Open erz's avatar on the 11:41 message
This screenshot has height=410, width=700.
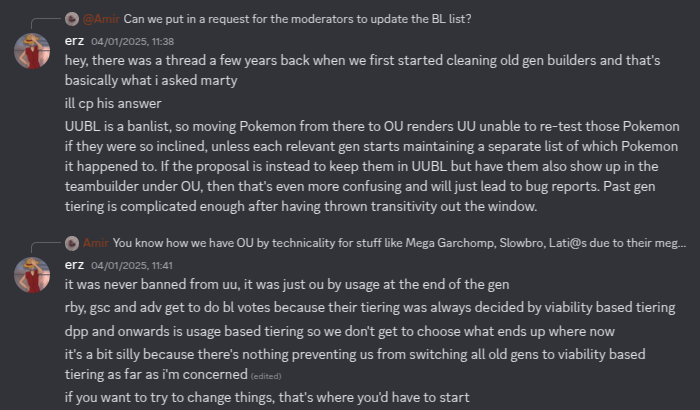(x=32, y=274)
